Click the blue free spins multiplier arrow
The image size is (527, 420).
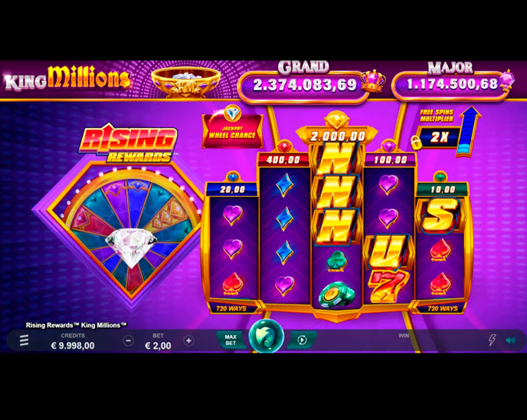pyautogui.click(x=470, y=132)
